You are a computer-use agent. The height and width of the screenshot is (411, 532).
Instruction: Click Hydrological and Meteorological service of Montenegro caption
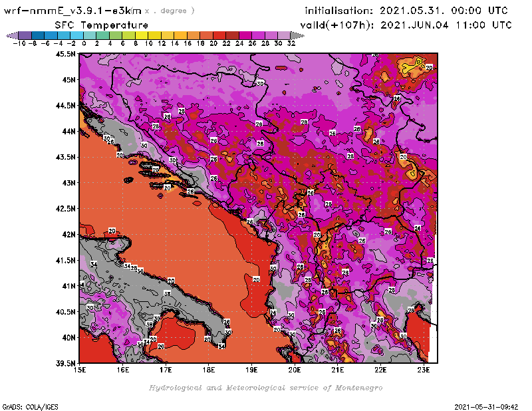[x=265, y=387]
